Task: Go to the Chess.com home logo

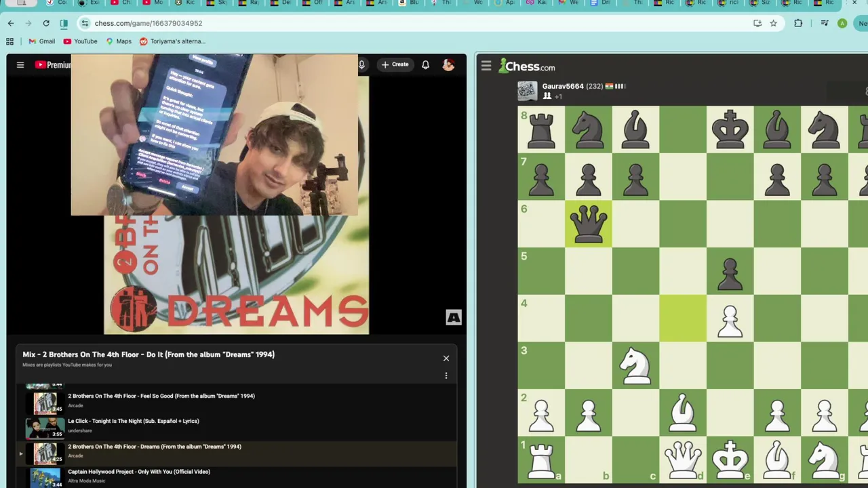Action: click(x=527, y=66)
